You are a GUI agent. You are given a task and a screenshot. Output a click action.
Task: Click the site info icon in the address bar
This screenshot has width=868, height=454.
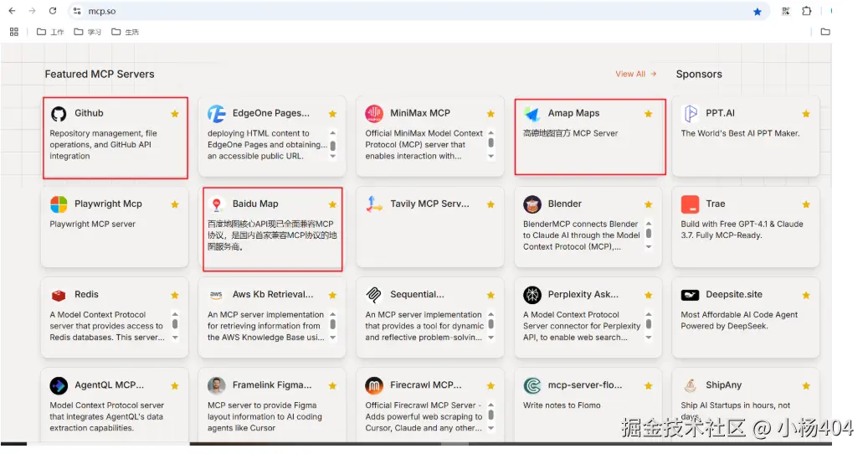tap(78, 11)
